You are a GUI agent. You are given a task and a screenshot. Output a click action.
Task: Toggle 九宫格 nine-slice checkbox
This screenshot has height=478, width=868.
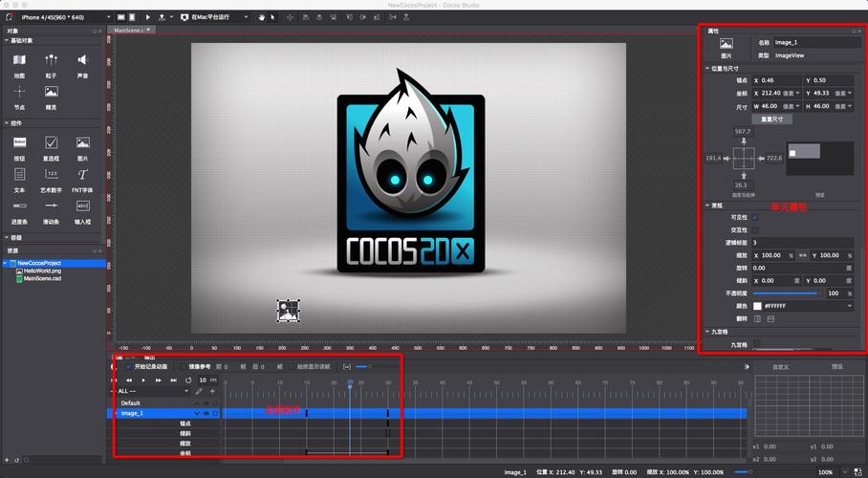(x=757, y=344)
